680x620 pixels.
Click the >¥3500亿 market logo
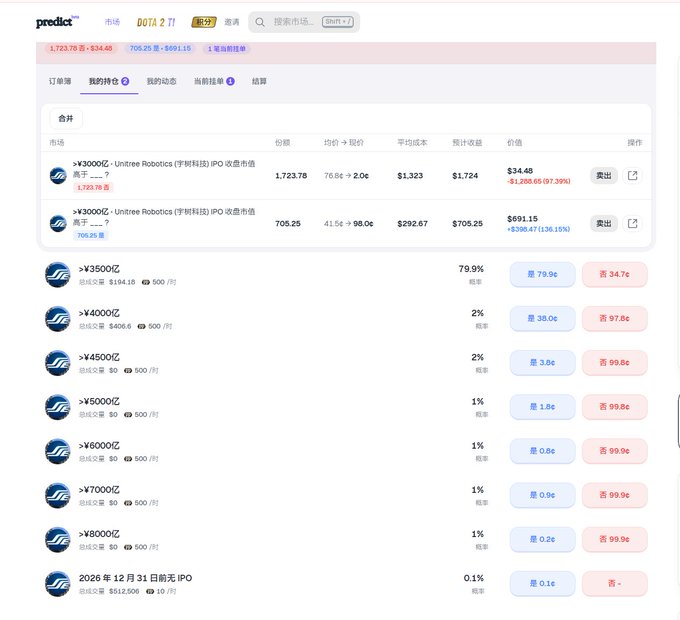click(58, 275)
